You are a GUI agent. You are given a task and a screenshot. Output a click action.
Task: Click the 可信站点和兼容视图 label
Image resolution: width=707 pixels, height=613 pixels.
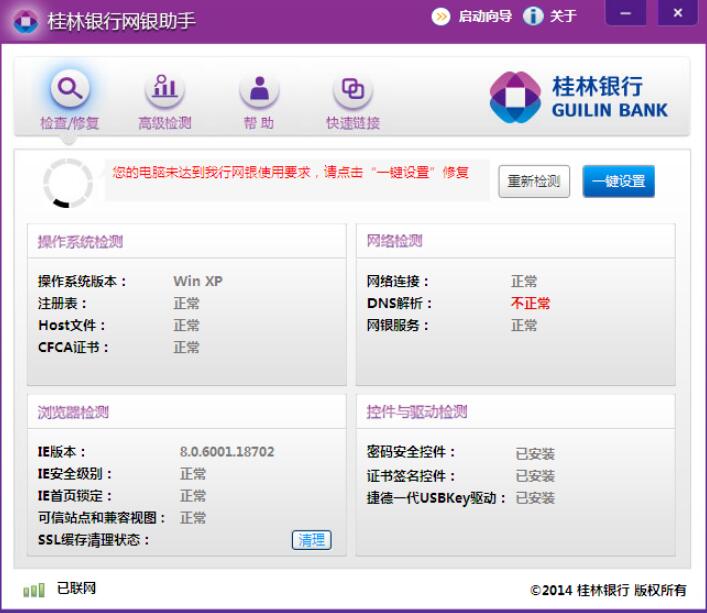click(x=102, y=518)
